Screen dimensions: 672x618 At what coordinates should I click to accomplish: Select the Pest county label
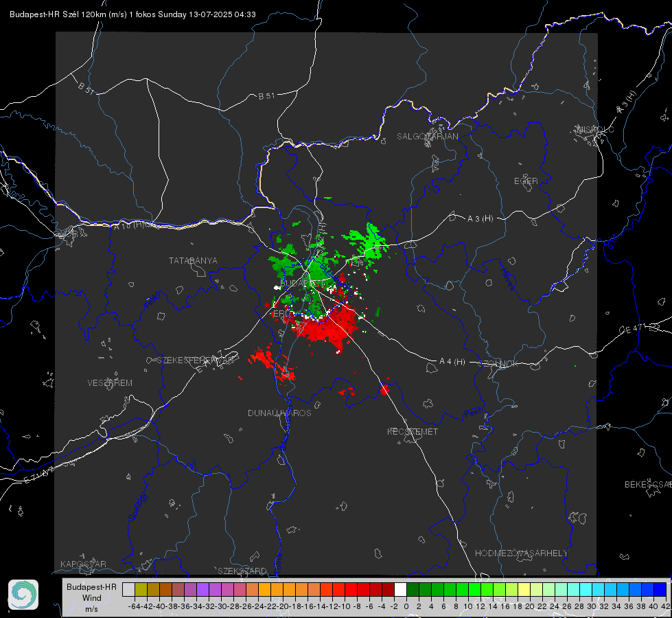tap(473, 413)
